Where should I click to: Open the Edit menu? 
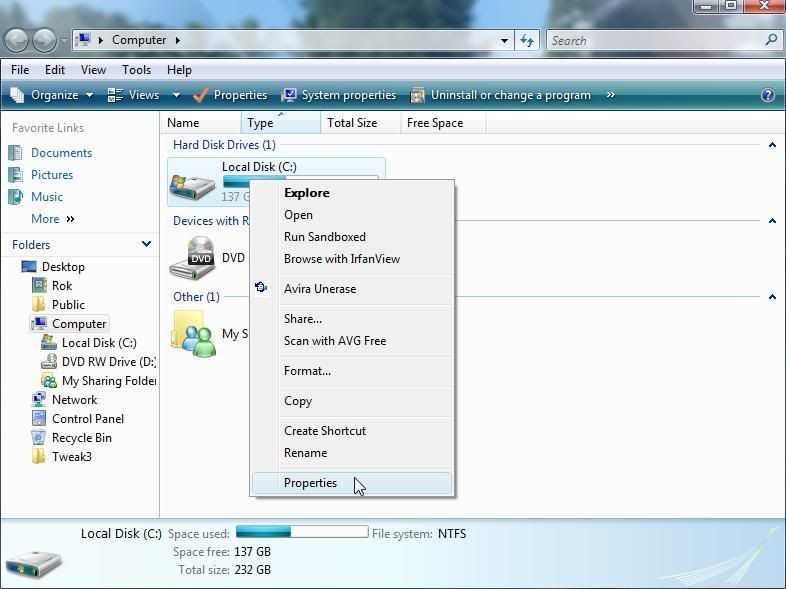click(55, 70)
